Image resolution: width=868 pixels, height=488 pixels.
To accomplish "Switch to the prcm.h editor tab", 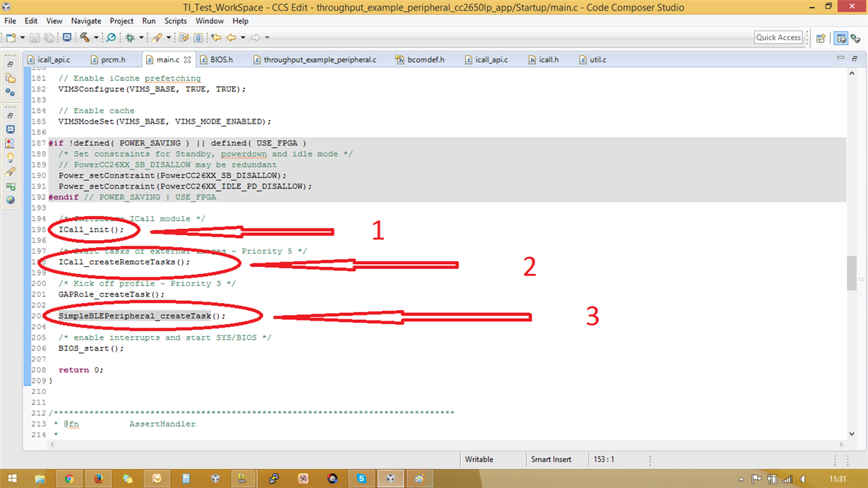I will pos(107,60).
